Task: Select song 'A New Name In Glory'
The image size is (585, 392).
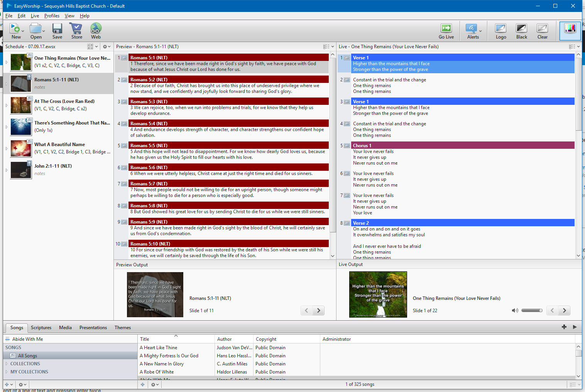Action: pos(162,364)
